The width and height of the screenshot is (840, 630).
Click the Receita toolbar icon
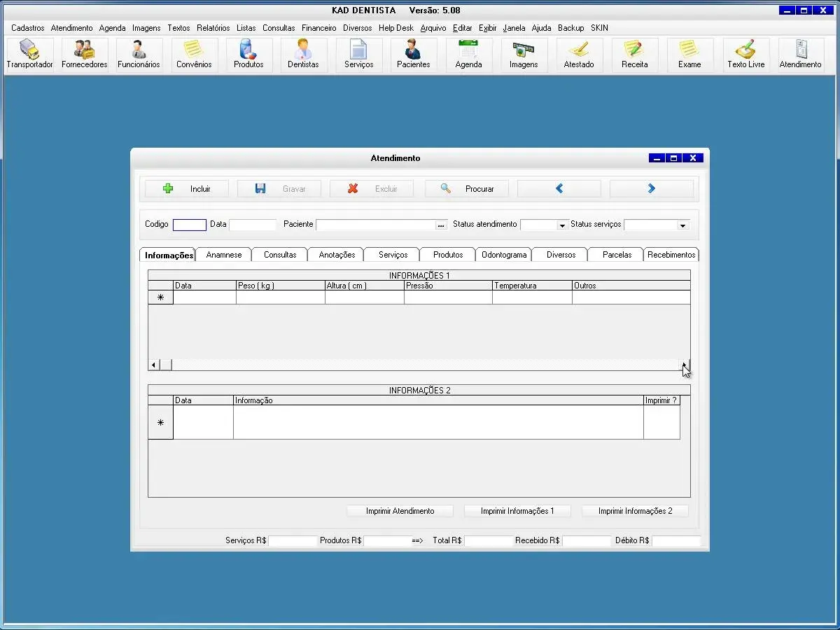[634, 55]
